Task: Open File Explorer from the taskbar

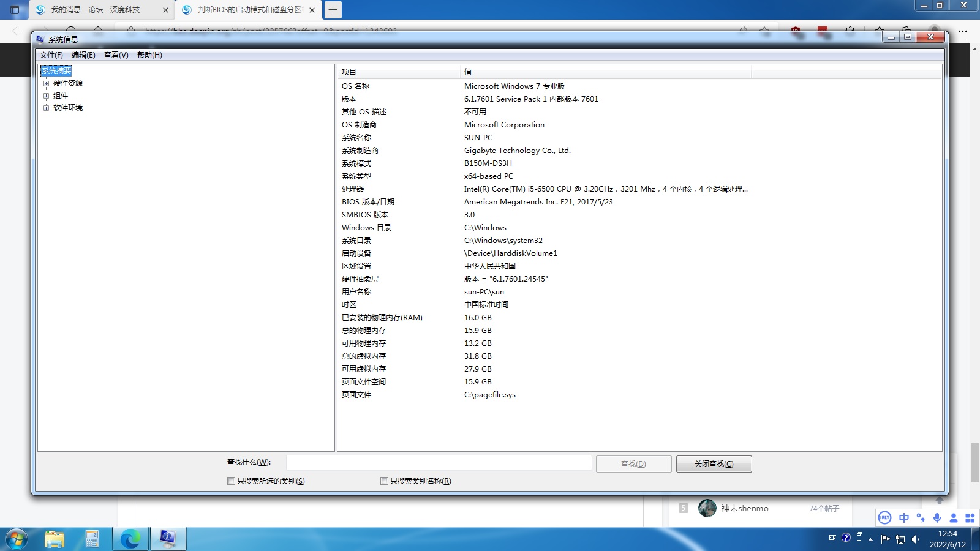Action: coord(55,539)
